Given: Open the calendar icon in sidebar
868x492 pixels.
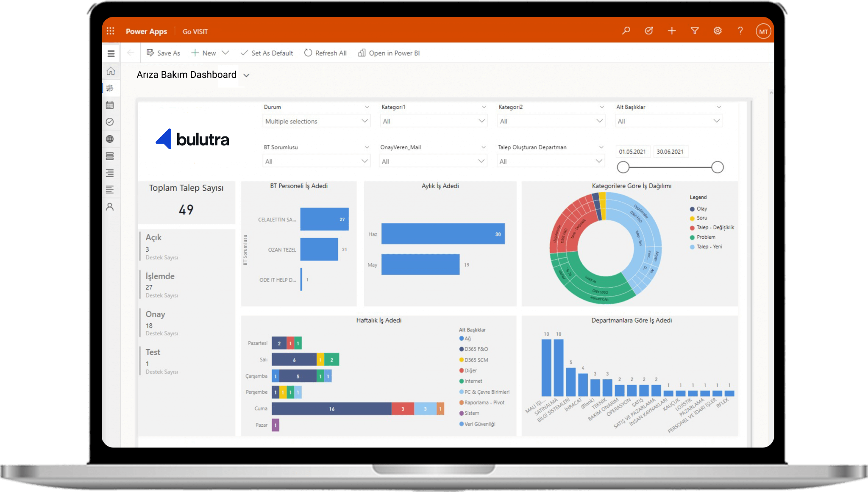Looking at the screenshot, I should 110,105.
